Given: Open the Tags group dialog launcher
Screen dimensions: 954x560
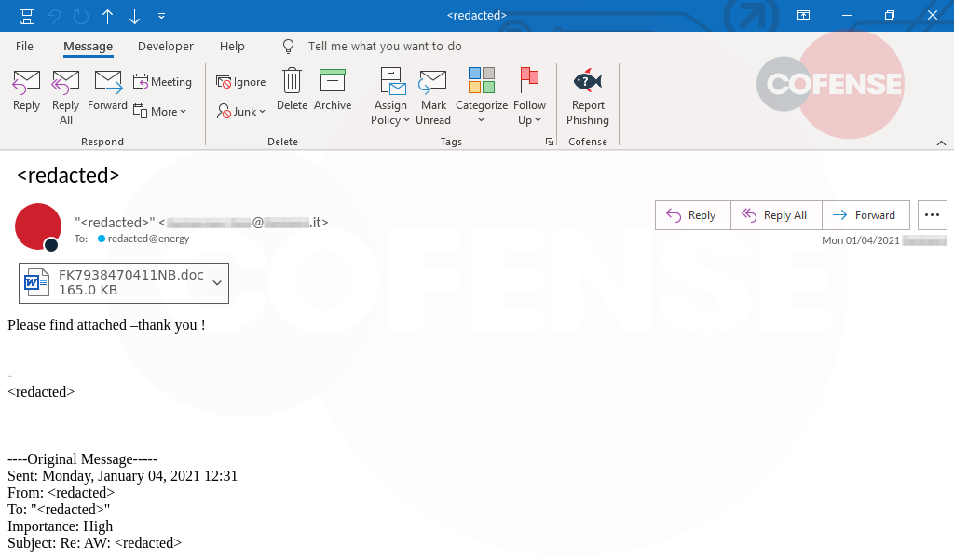Looking at the screenshot, I should [550, 142].
